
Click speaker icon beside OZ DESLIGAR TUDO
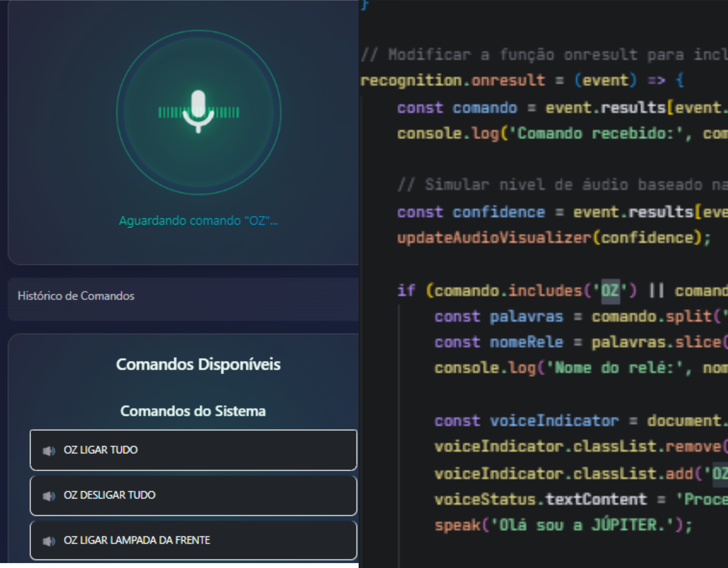(49, 496)
